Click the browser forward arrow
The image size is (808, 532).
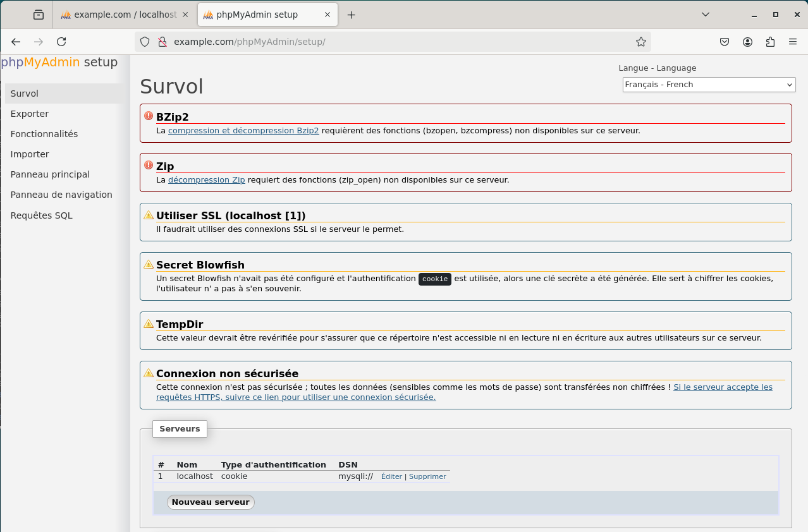tap(39, 42)
